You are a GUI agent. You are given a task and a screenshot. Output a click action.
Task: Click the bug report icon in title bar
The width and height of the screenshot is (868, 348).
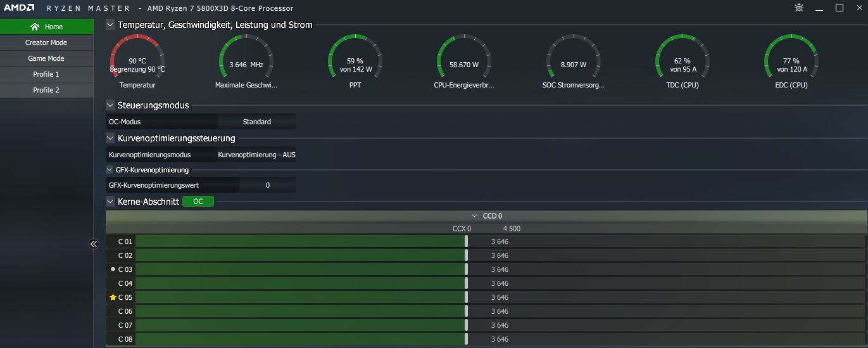(800, 8)
